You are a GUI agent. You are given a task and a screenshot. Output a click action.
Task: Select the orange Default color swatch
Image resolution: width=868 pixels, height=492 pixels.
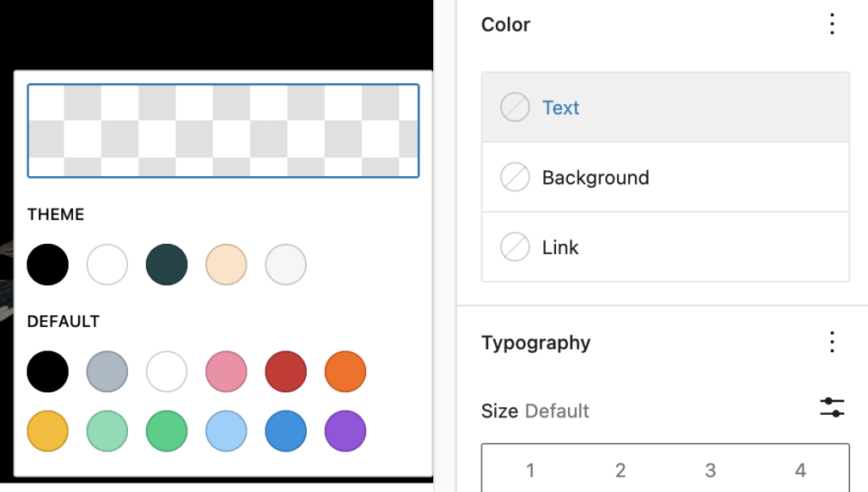[x=344, y=371]
